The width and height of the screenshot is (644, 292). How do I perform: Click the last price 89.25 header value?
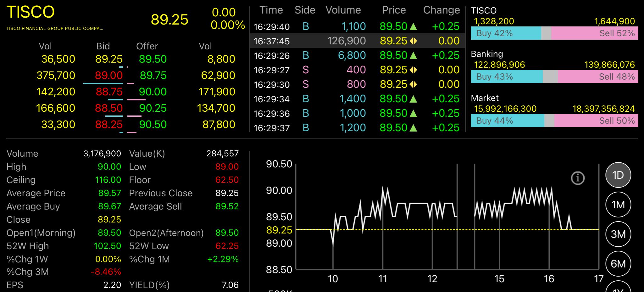(x=169, y=20)
